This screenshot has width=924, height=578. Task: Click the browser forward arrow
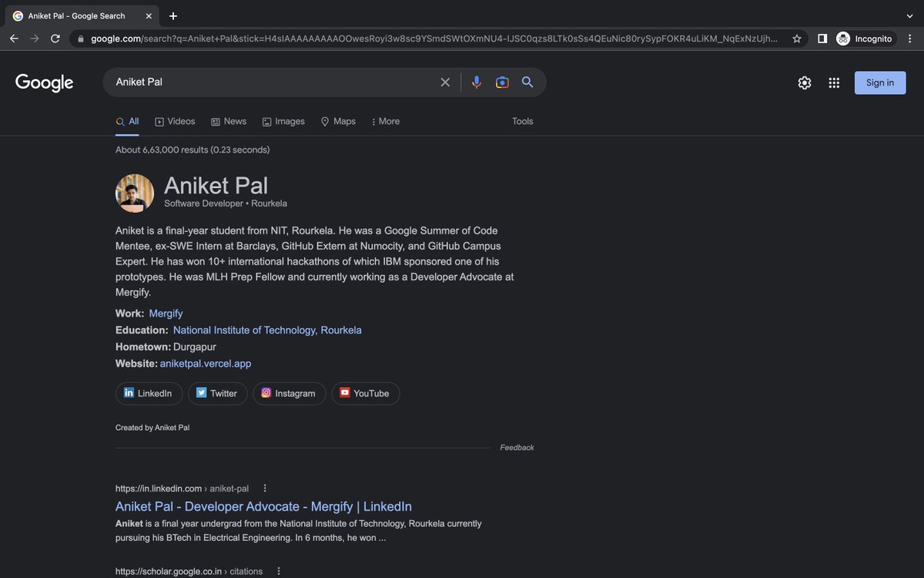pyautogui.click(x=35, y=39)
